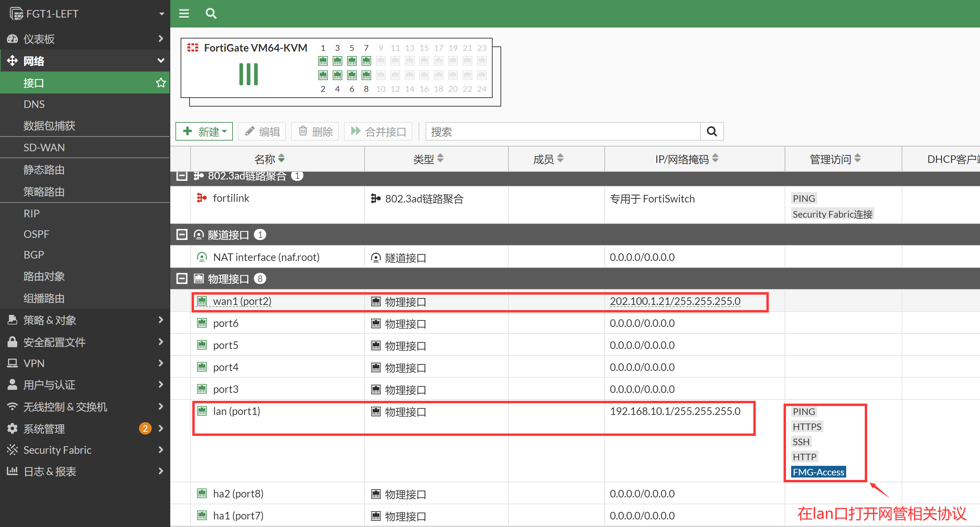Open the SD-WAN menu item
980x527 pixels.
[44, 147]
